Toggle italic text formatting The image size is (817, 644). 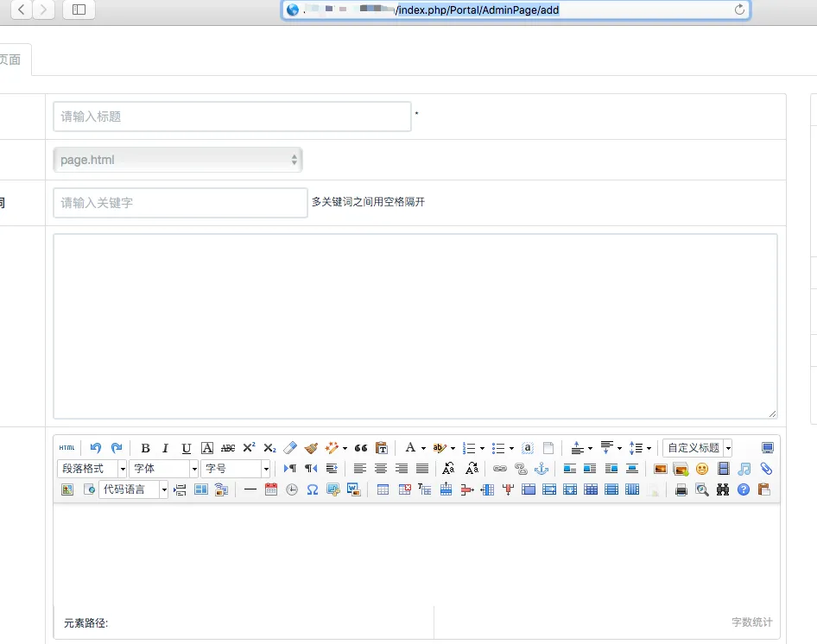coord(166,448)
